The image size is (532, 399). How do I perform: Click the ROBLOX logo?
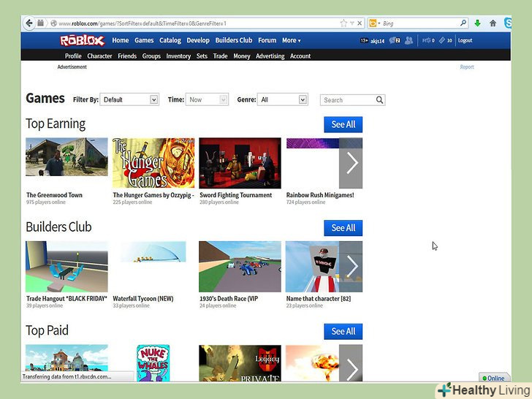[83, 40]
